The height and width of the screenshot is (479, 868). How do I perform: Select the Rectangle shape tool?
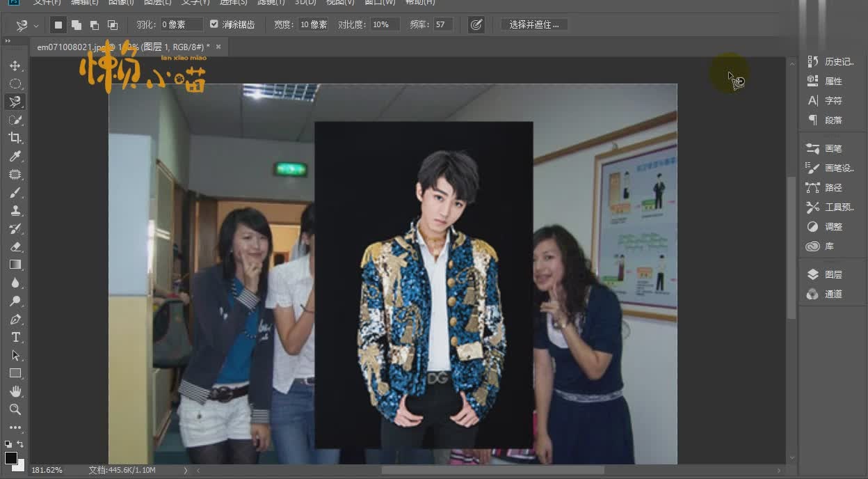point(15,373)
